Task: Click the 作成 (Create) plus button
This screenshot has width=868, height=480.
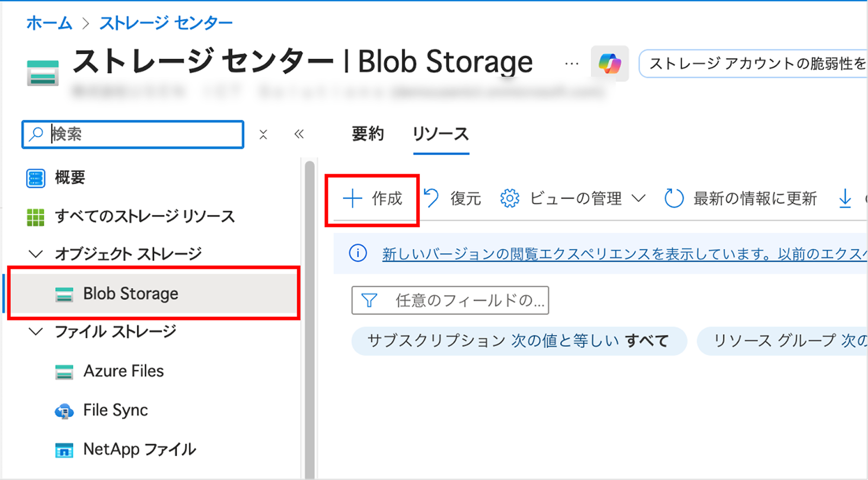Action: tap(373, 199)
